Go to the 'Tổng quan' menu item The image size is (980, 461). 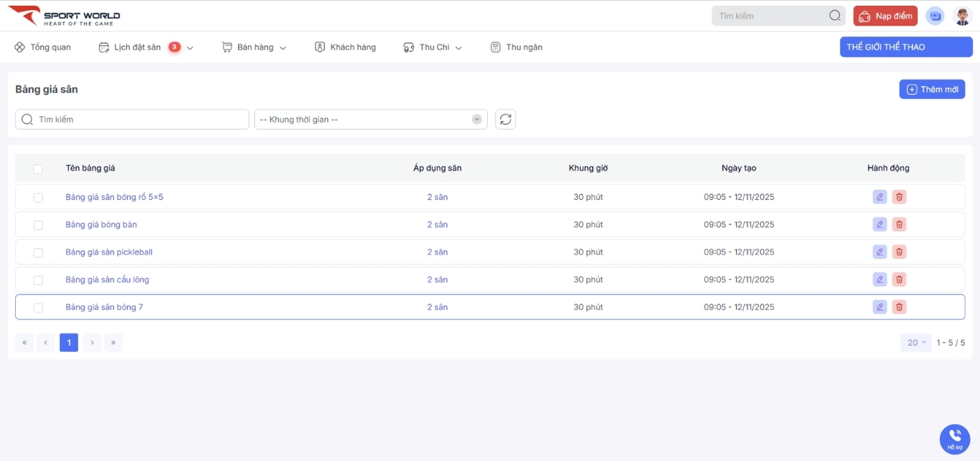42,47
